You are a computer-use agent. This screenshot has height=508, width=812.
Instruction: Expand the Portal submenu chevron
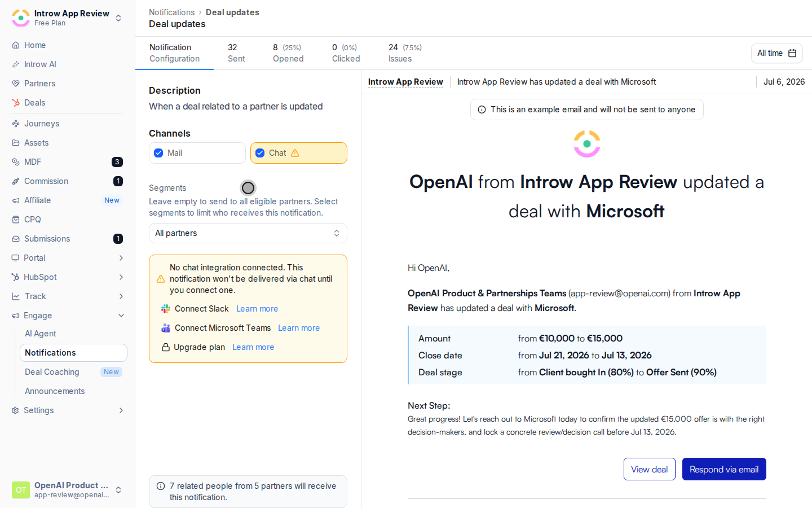[x=121, y=258]
